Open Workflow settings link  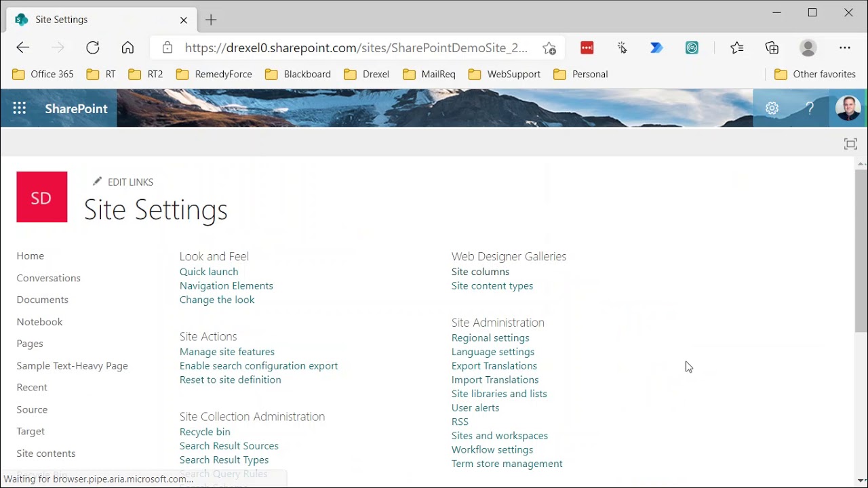492,449
